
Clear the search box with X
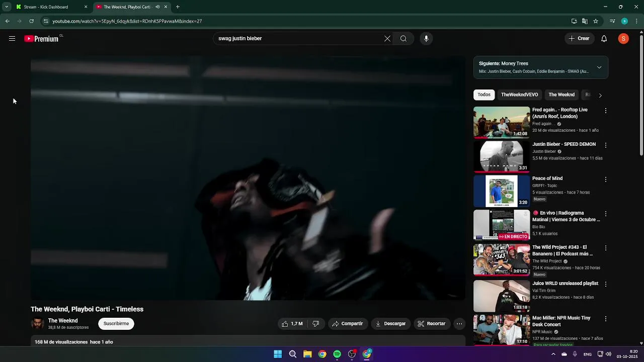(x=387, y=39)
